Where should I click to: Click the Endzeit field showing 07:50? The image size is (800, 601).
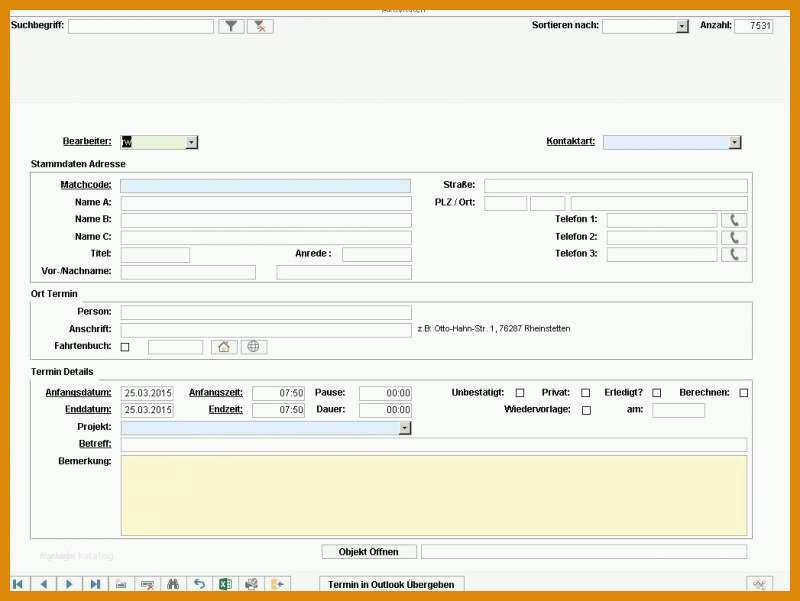[x=279, y=410]
